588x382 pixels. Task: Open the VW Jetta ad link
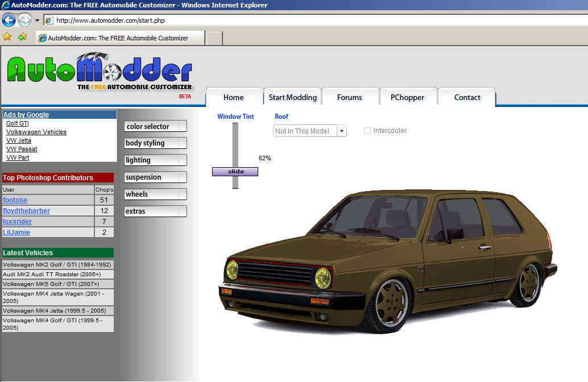[x=19, y=140]
